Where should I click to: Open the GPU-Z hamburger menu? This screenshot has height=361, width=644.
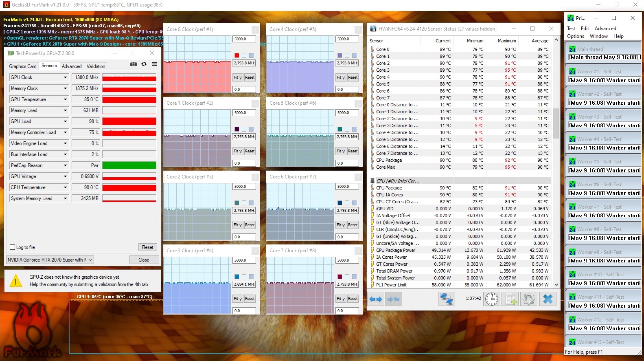pos(155,64)
